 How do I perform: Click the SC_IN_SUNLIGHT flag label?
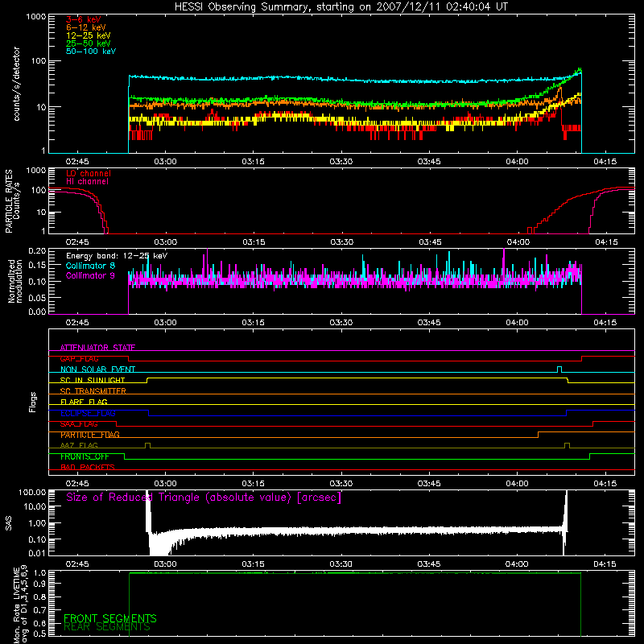point(93,380)
